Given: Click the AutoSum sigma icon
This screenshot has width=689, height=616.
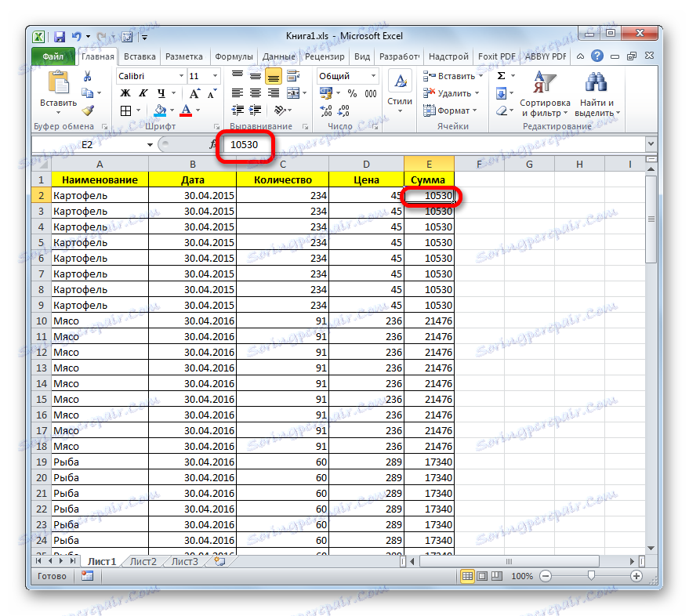Looking at the screenshot, I should pyautogui.click(x=501, y=76).
